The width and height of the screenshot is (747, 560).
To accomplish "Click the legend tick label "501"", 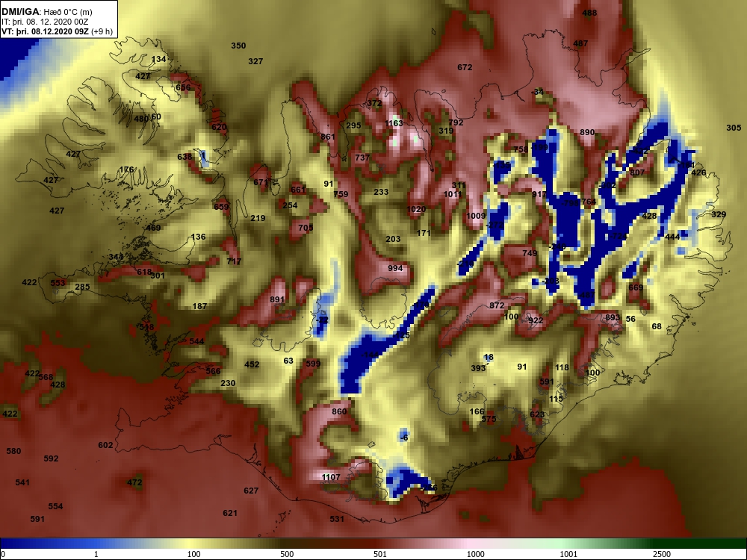I will click(x=380, y=554).
